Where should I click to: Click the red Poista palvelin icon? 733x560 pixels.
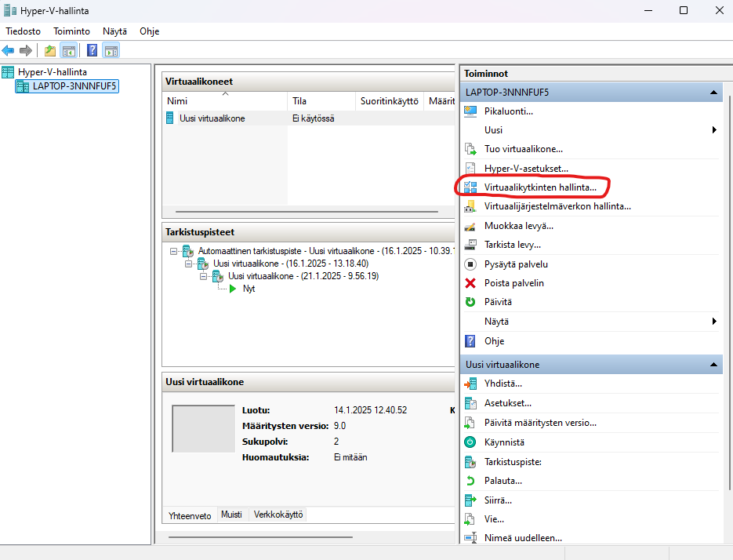pos(470,283)
